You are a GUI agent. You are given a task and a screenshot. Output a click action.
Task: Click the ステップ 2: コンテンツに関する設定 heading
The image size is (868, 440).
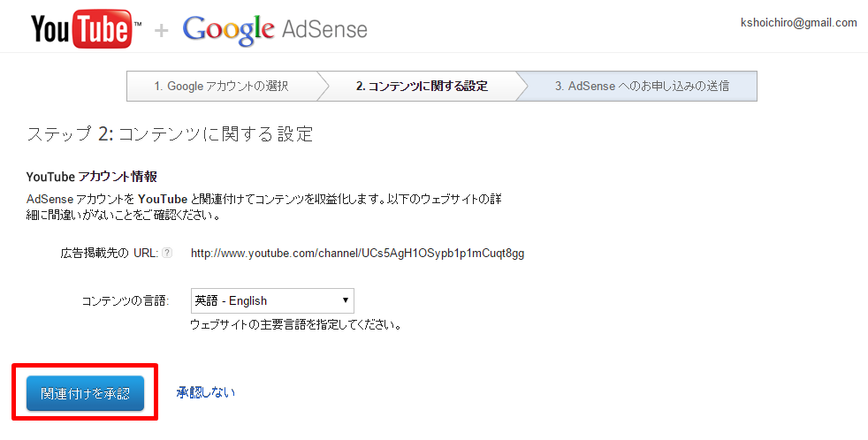tap(170, 134)
